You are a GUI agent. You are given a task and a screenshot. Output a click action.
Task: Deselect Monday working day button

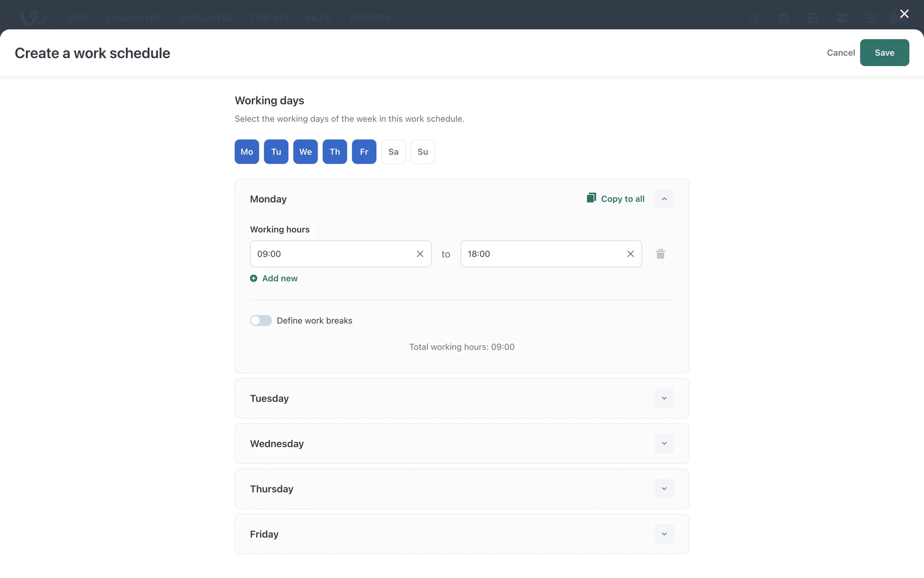pyautogui.click(x=246, y=152)
